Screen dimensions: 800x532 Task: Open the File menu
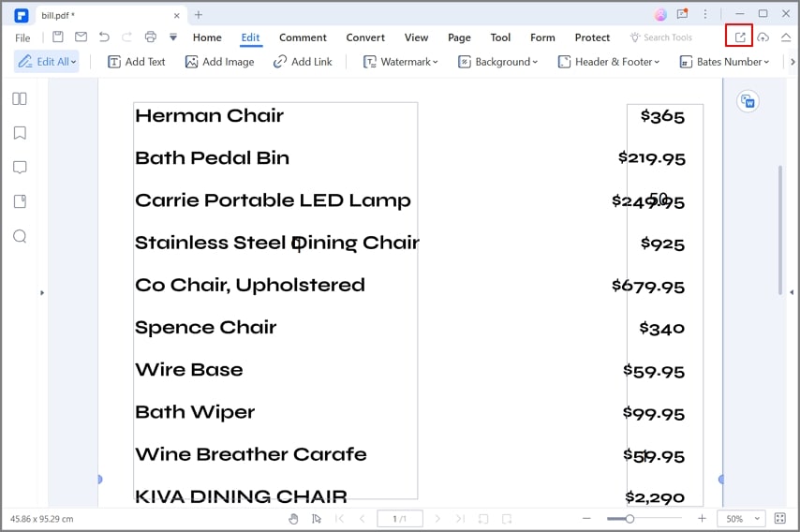(x=22, y=37)
